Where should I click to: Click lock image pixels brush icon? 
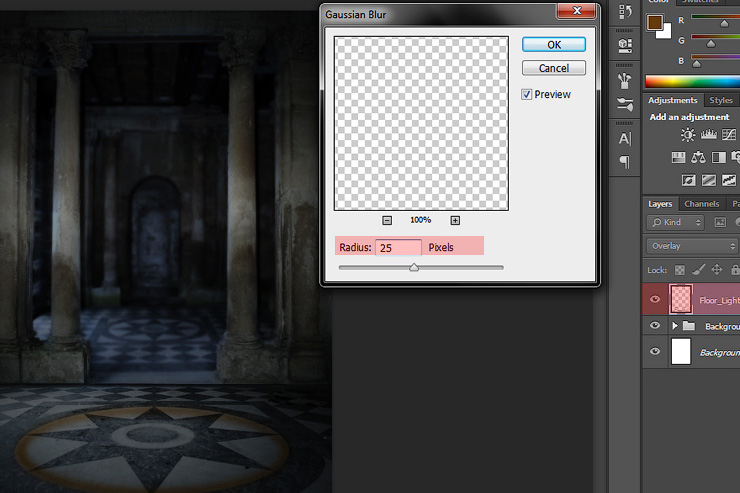point(698,270)
